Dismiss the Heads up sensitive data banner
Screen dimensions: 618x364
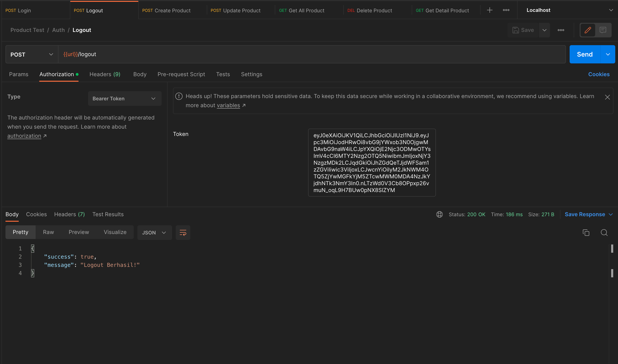click(x=607, y=97)
